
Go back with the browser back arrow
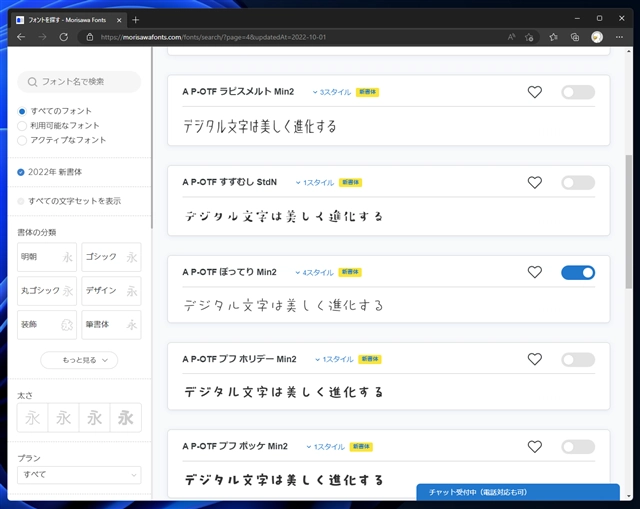tap(21, 37)
